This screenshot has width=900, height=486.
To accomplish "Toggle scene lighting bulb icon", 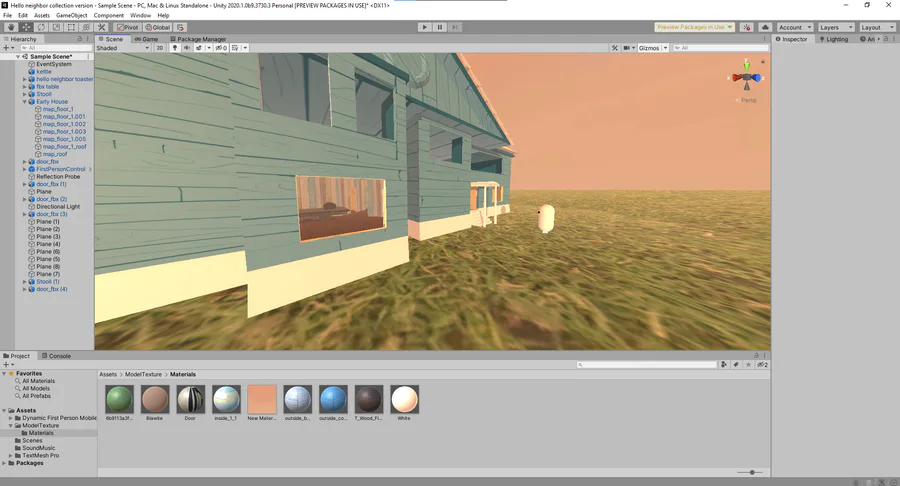I will [x=174, y=48].
